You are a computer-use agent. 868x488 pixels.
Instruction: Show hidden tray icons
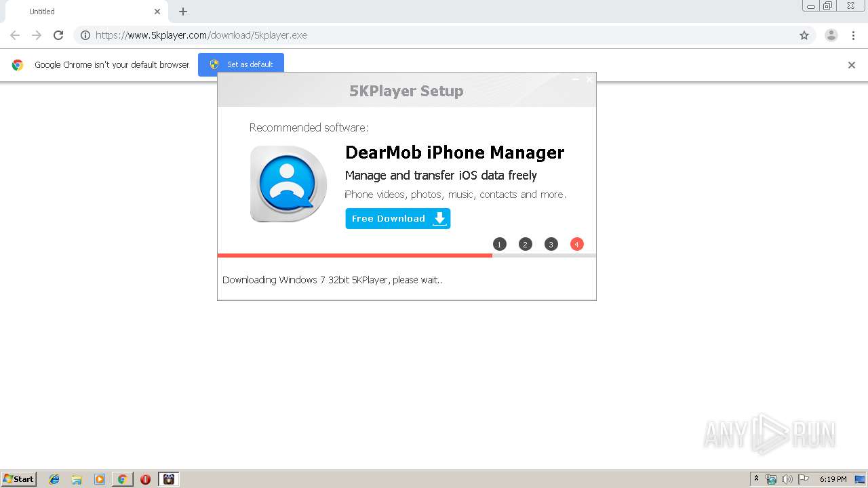click(x=757, y=479)
